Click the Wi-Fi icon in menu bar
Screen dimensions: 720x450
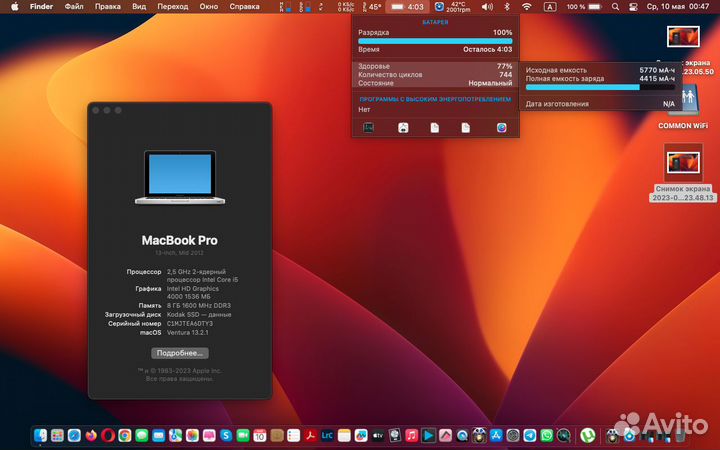(527, 6)
